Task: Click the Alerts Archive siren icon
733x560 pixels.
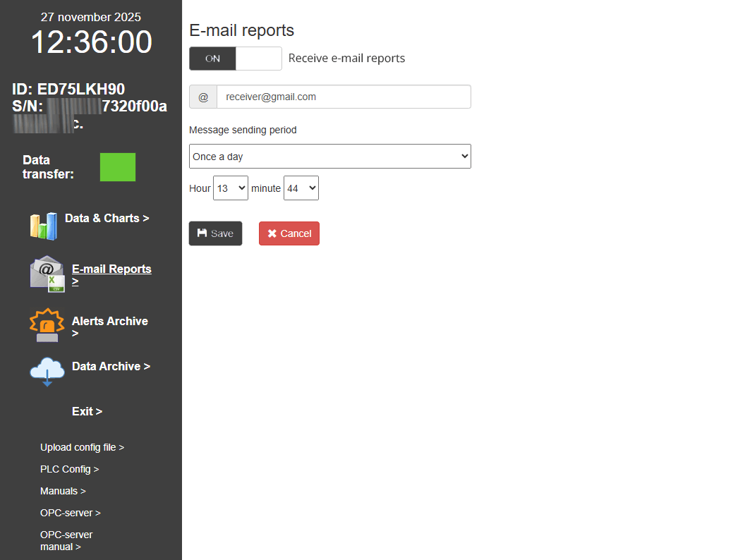Action: pyautogui.click(x=47, y=325)
